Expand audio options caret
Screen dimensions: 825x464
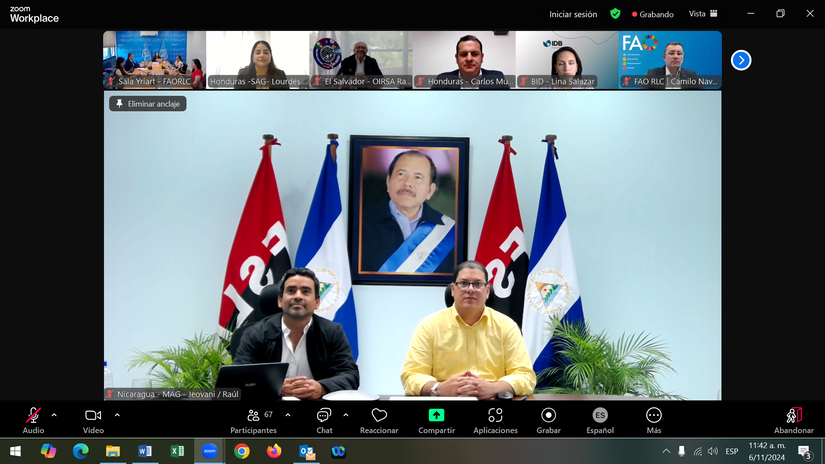point(54,415)
